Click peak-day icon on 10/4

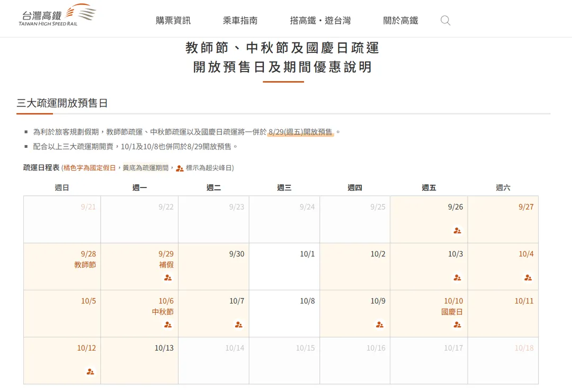pyautogui.click(x=528, y=278)
